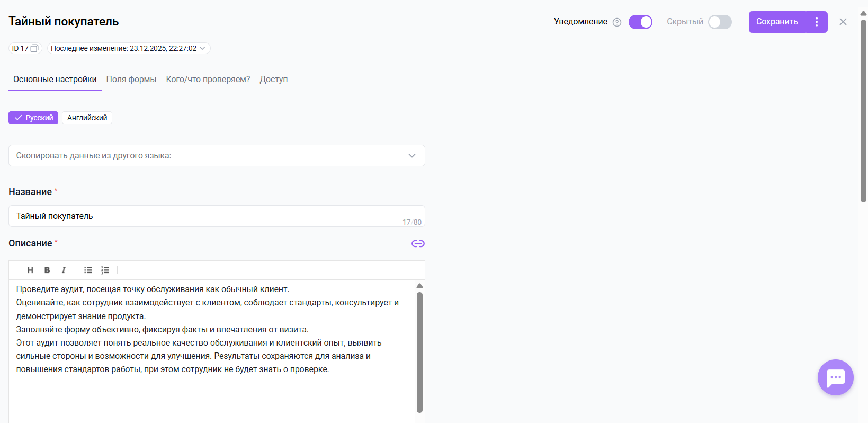The width and height of the screenshot is (868, 423).
Task: Insert a numbered list
Action: 105,270
